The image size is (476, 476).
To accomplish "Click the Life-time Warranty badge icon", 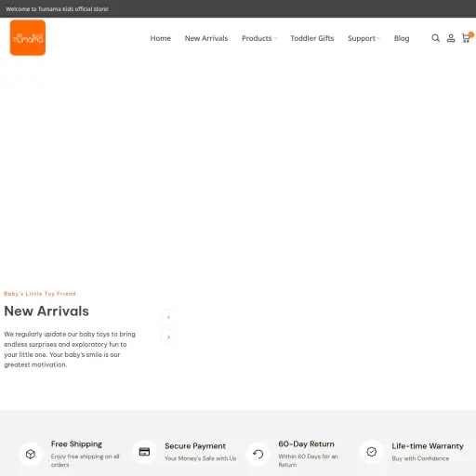I will click(x=371, y=452).
